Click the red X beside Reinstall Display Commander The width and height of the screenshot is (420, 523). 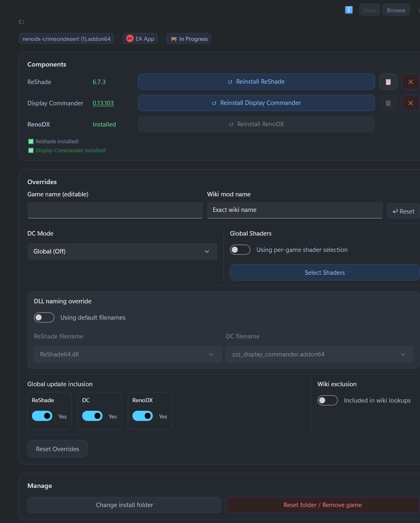click(x=411, y=103)
